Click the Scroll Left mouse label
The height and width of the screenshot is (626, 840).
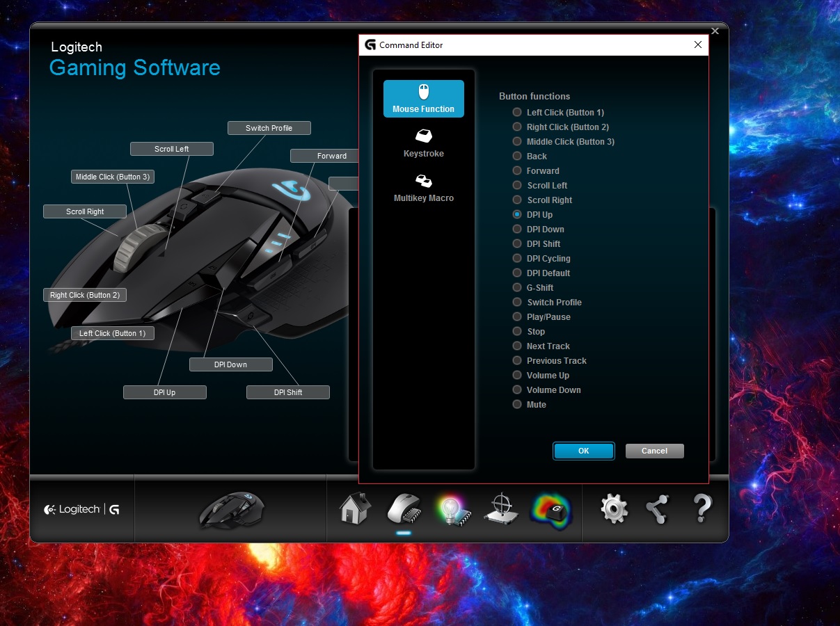[x=172, y=149]
